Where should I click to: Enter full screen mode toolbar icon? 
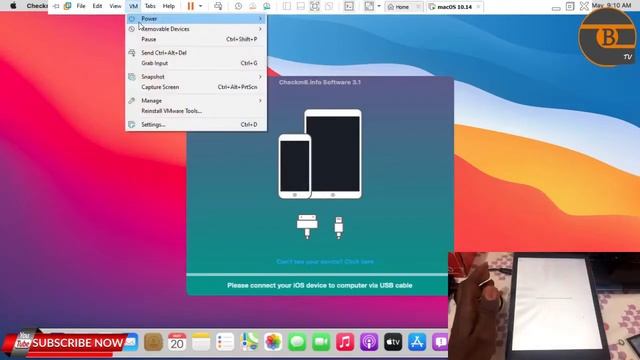pyautogui.click(x=315, y=6)
